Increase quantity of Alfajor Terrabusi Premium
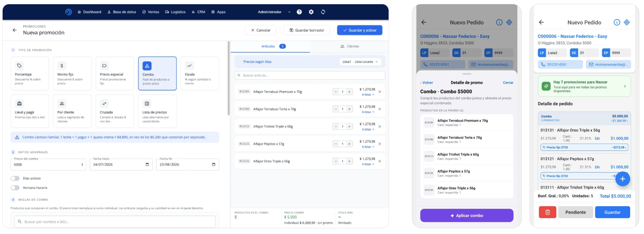The image size is (644, 234). (349, 92)
